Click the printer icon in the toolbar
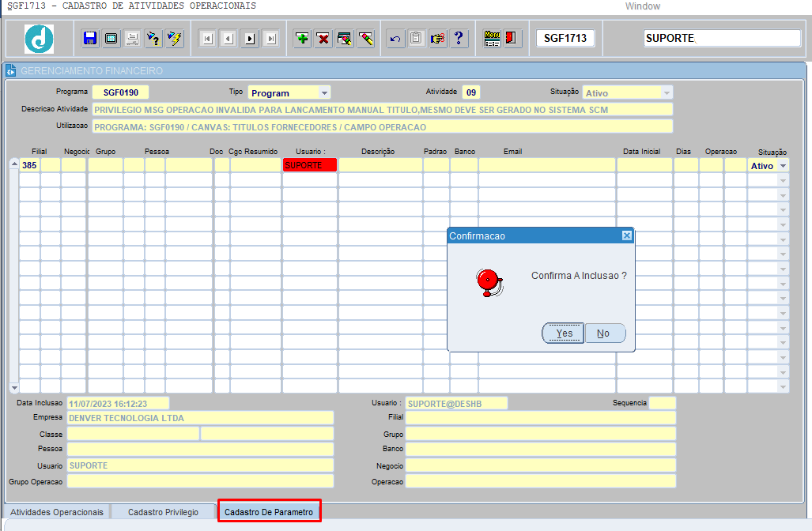This screenshot has width=812, height=531. (x=133, y=38)
